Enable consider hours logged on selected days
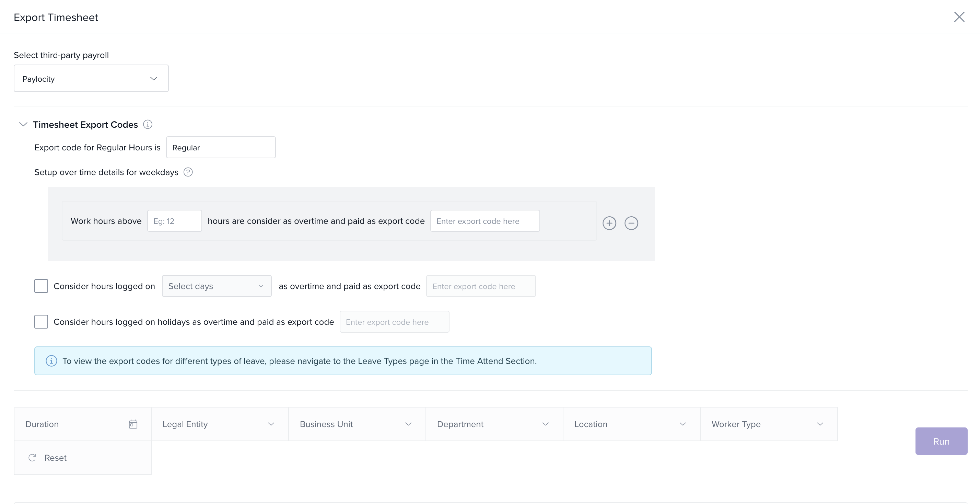The width and height of the screenshot is (980, 504). 41,286
